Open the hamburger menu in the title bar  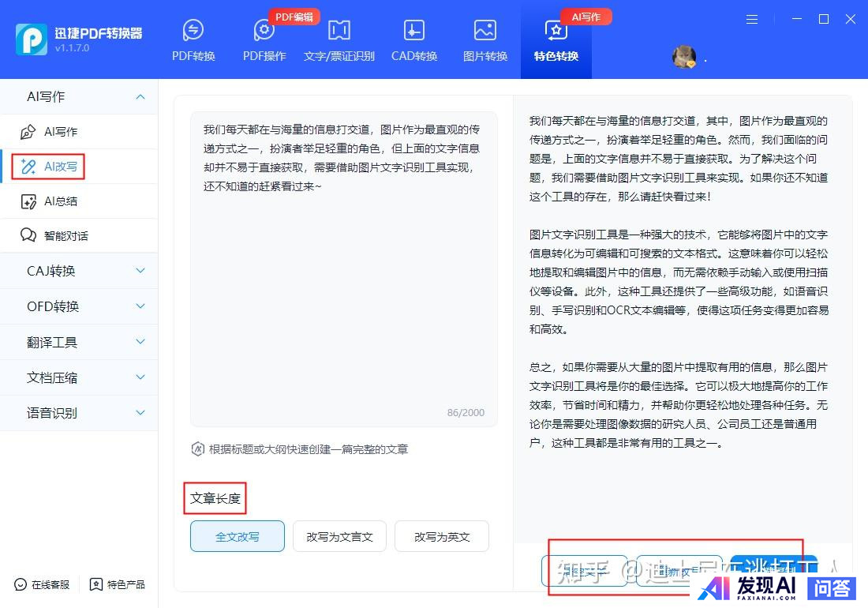(x=752, y=19)
